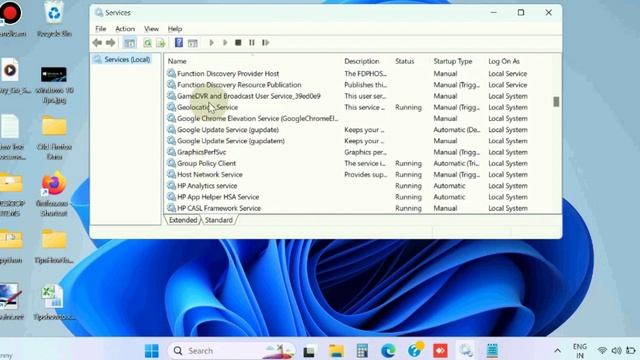This screenshot has height=360, width=640.
Task: Click the Stop Service square icon
Action: pyautogui.click(x=238, y=42)
